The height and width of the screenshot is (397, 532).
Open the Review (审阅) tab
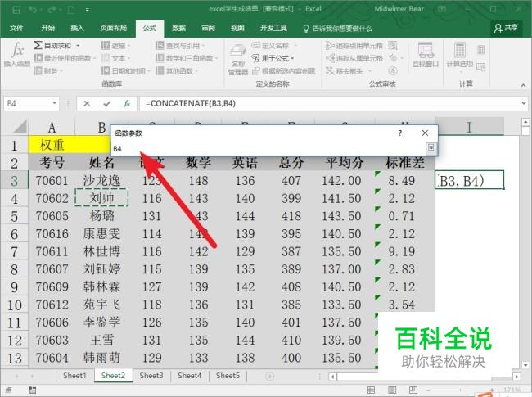[208, 28]
